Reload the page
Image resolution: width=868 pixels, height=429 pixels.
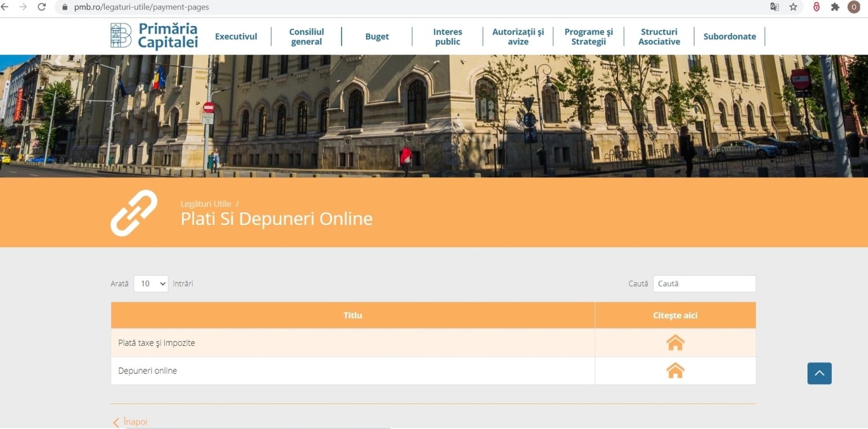[x=41, y=7]
